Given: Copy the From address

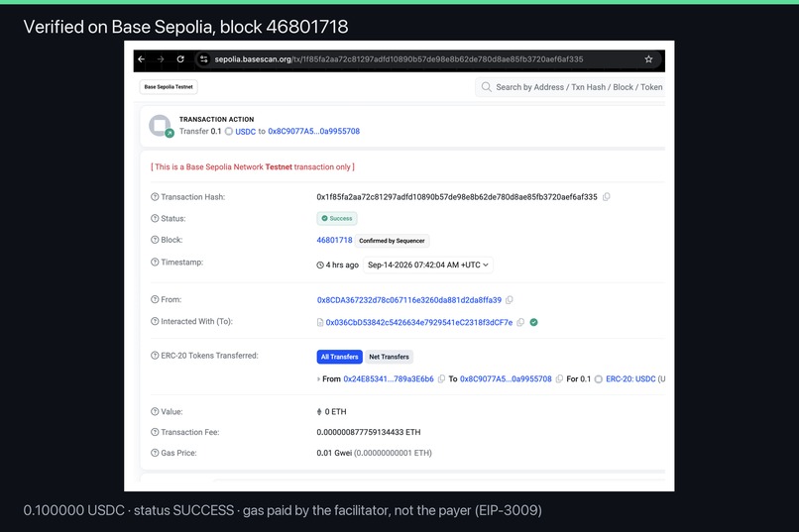Looking at the screenshot, I should pos(510,300).
